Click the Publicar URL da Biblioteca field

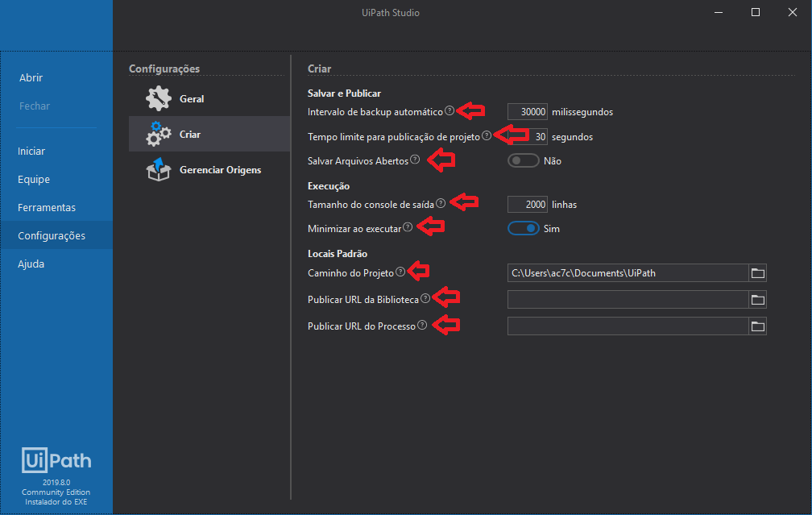click(628, 300)
